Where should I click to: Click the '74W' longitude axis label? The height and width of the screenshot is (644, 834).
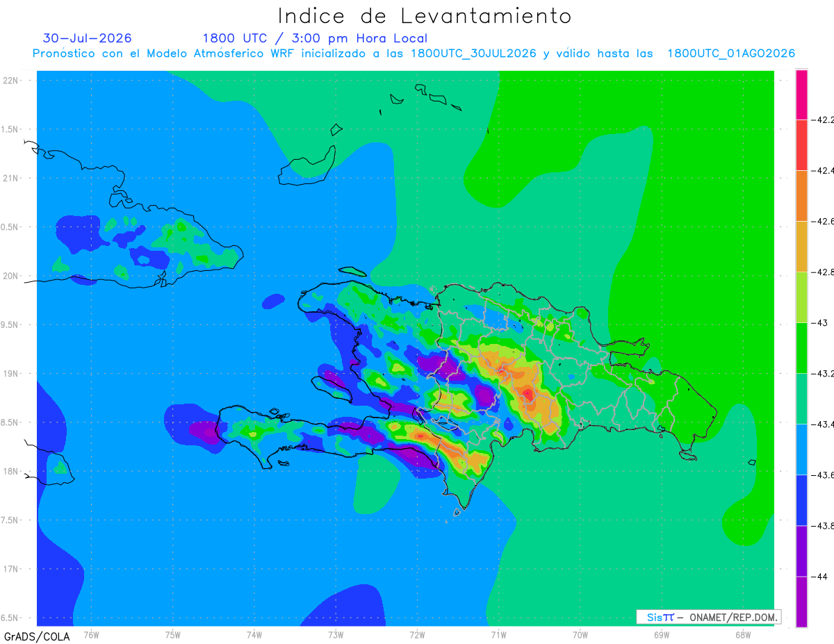254,634
